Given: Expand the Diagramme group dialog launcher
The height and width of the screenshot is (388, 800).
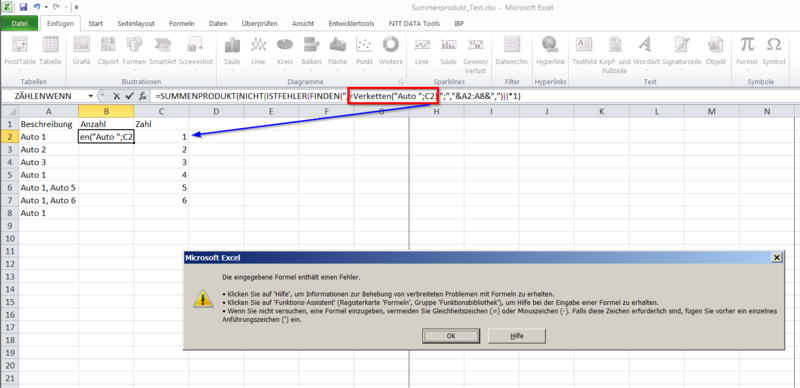Looking at the screenshot, I should pyautogui.click(x=401, y=82).
